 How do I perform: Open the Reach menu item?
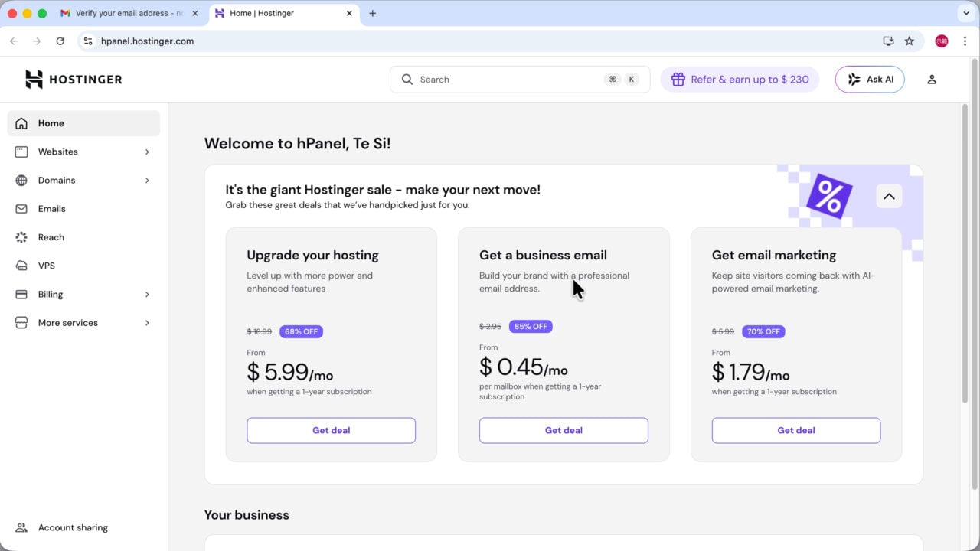tap(83, 237)
